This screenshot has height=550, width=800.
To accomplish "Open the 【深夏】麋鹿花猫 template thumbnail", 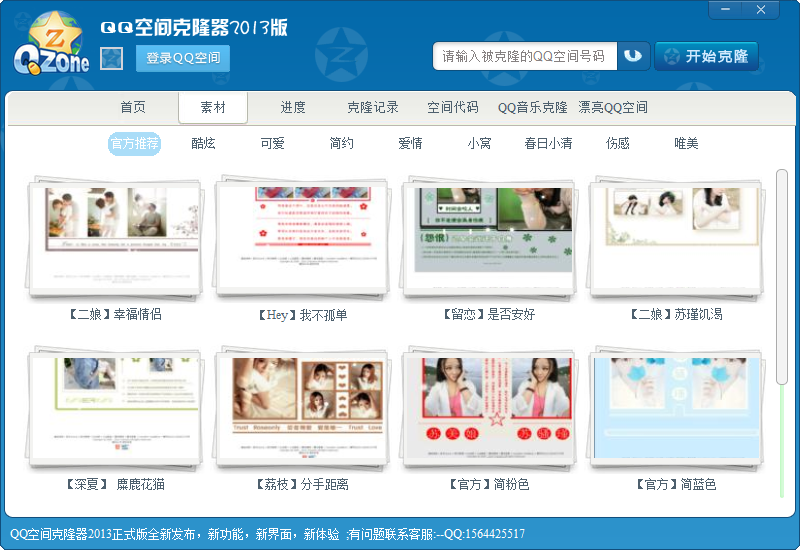I will click(115, 408).
